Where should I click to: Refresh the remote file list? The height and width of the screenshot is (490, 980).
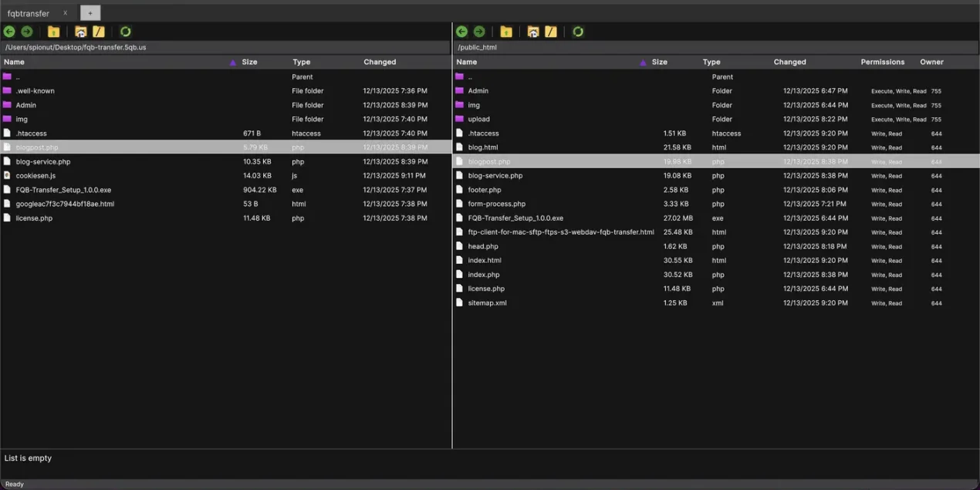578,31
